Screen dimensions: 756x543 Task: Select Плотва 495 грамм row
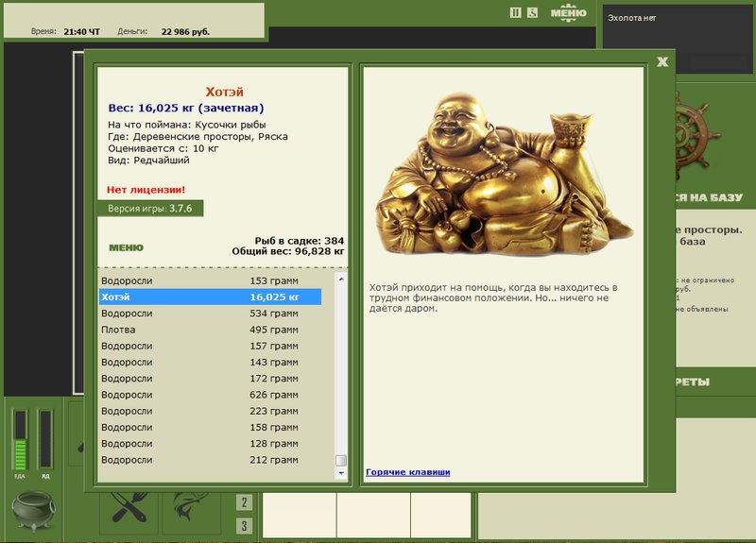pos(210,330)
